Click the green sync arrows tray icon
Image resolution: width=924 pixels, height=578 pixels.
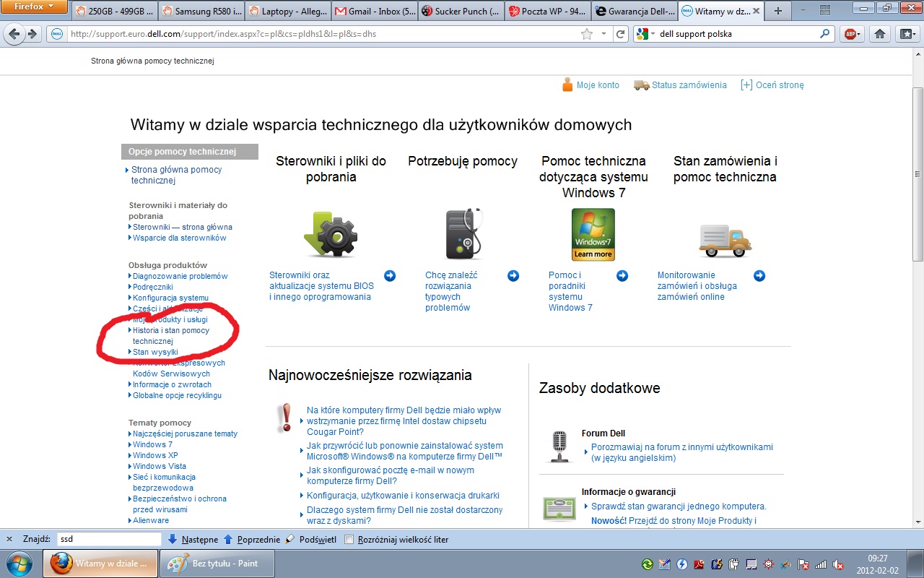(x=648, y=564)
